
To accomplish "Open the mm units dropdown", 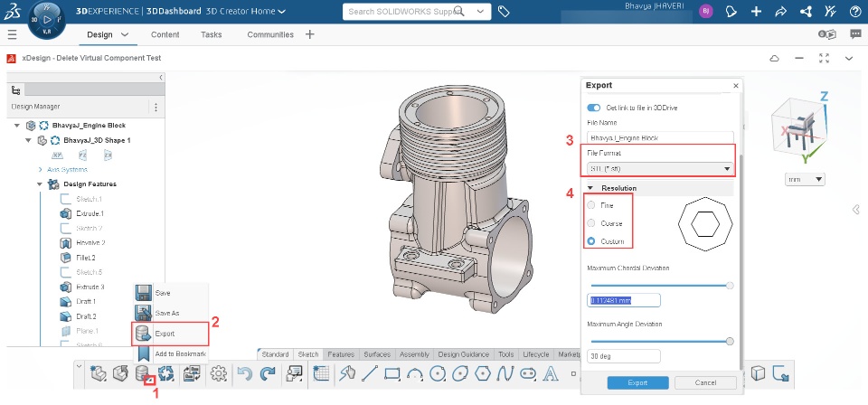I will pos(806,180).
